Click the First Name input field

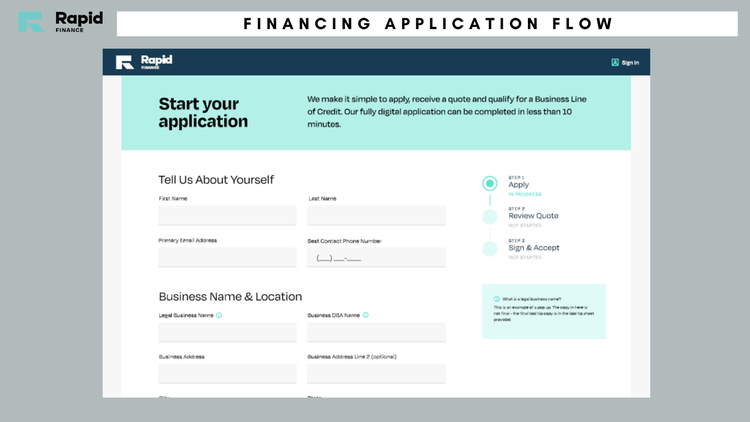pyautogui.click(x=227, y=215)
